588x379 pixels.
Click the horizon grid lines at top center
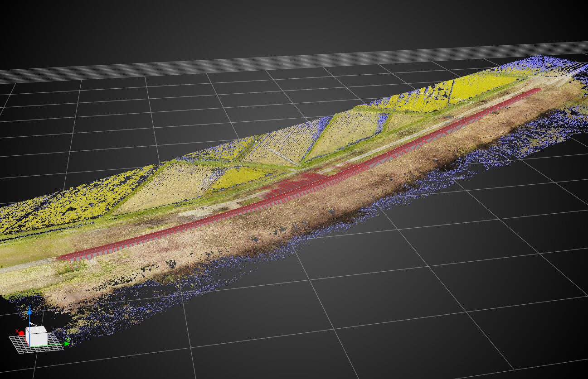[294, 63]
